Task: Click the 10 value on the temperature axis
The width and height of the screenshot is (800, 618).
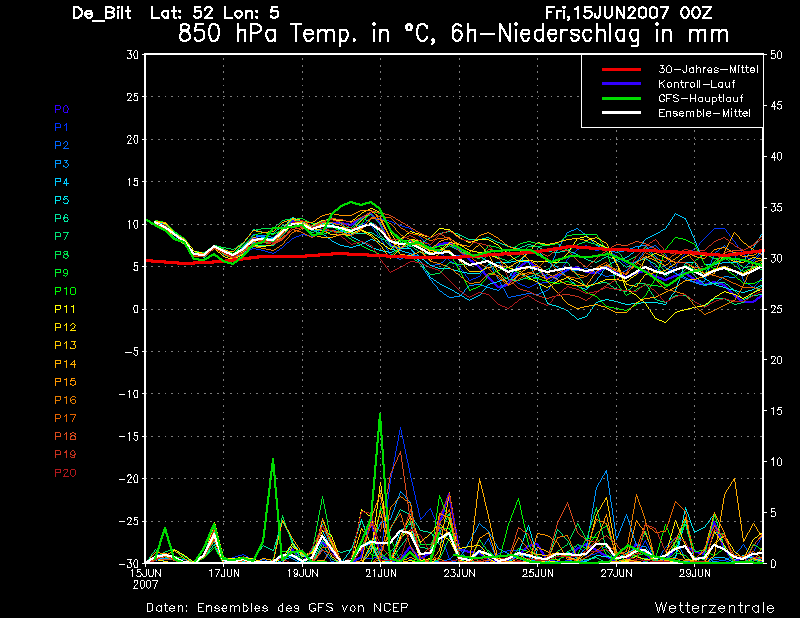Action: point(133,224)
